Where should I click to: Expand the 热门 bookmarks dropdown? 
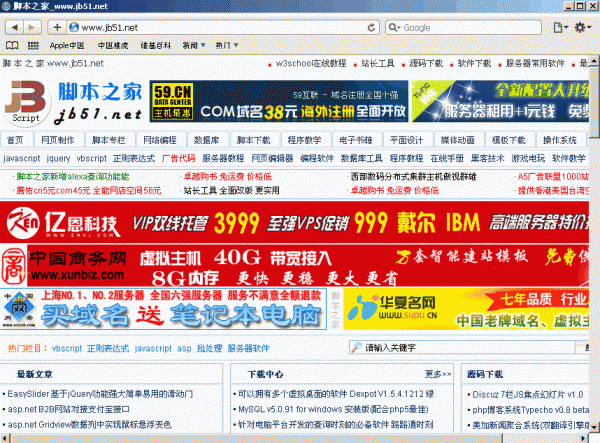(227, 46)
